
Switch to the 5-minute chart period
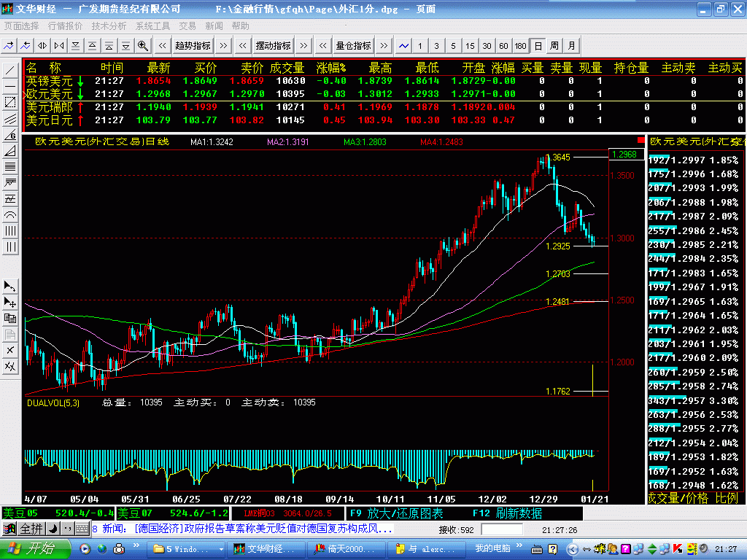453,46
